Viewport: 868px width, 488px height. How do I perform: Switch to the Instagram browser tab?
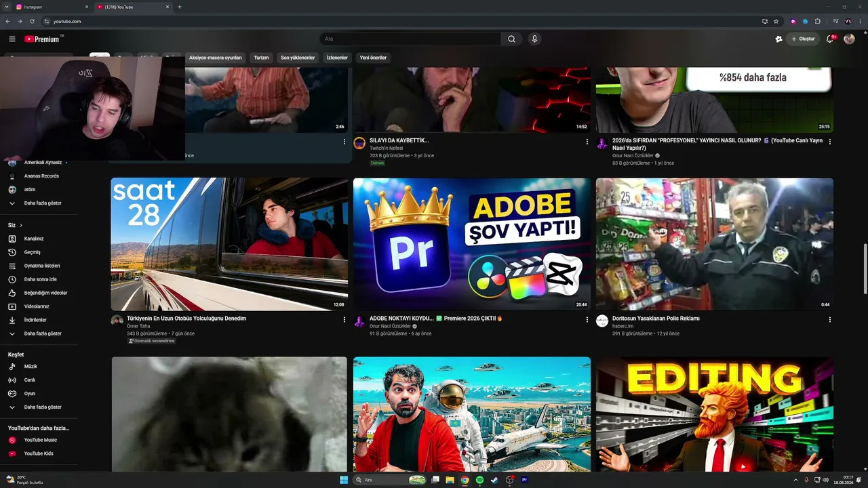(51, 7)
